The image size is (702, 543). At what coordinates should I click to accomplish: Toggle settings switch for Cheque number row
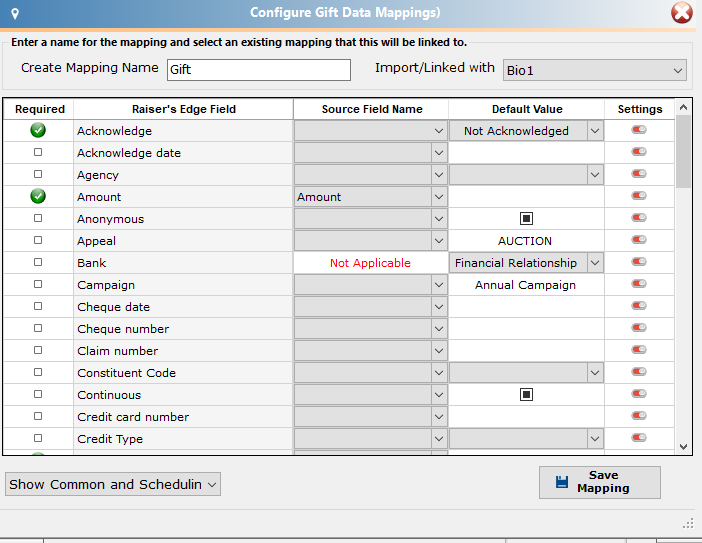[x=639, y=328]
